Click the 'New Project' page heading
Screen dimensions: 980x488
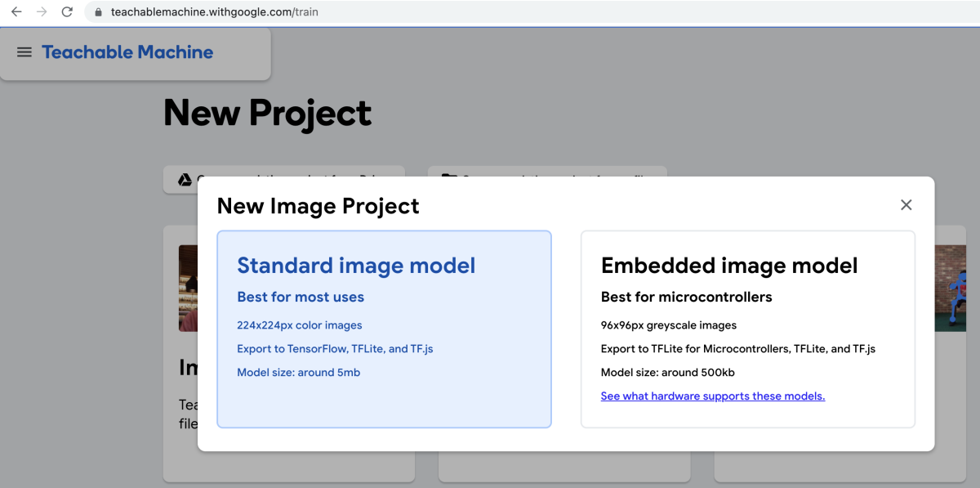coord(267,113)
